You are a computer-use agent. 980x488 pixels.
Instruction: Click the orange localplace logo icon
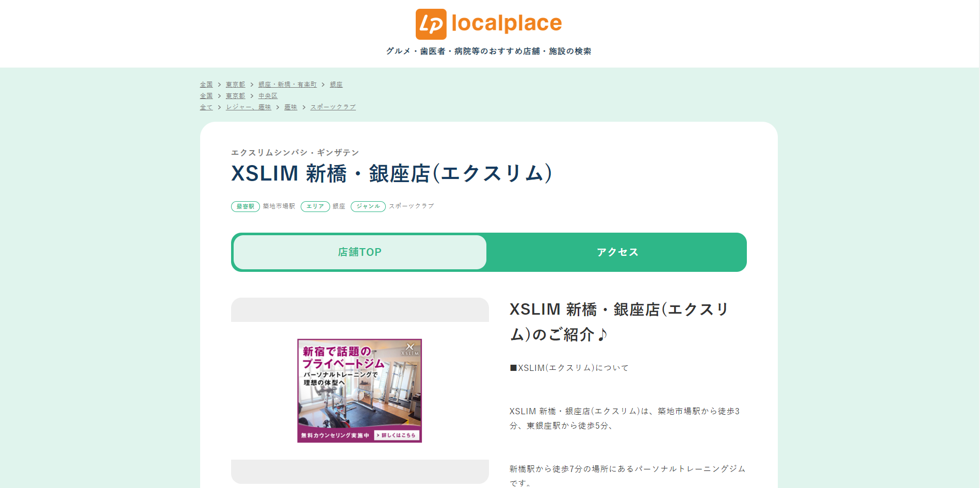431,24
